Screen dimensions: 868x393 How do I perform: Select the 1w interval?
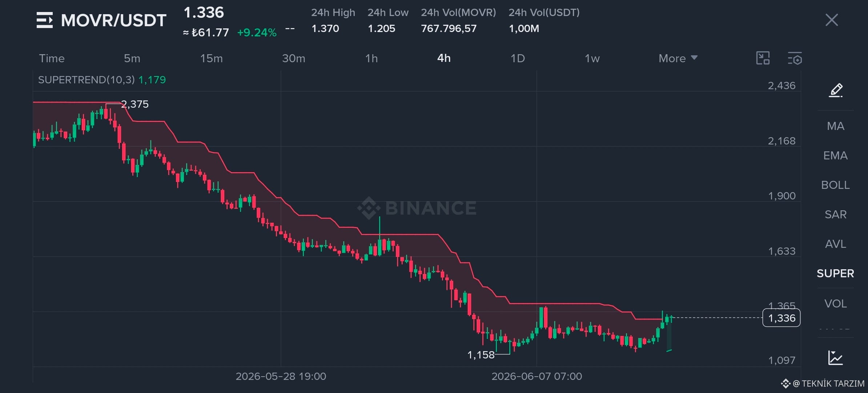(x=592, y=58)
